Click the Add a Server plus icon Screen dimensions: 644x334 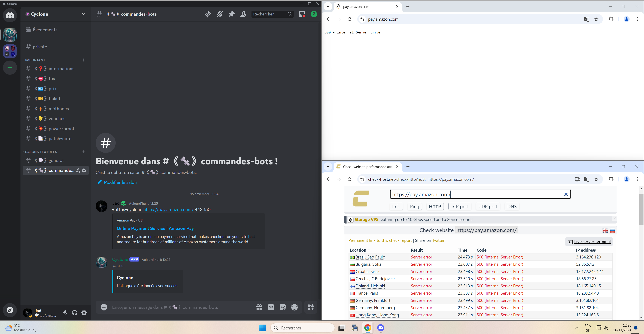tap(10, 68)
